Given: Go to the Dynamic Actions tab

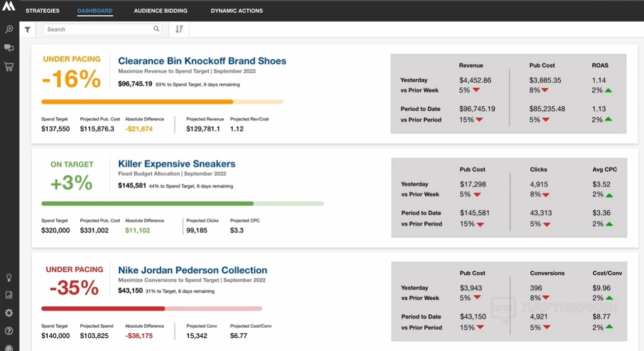Looking at the screenshot, I should [237, 11].
